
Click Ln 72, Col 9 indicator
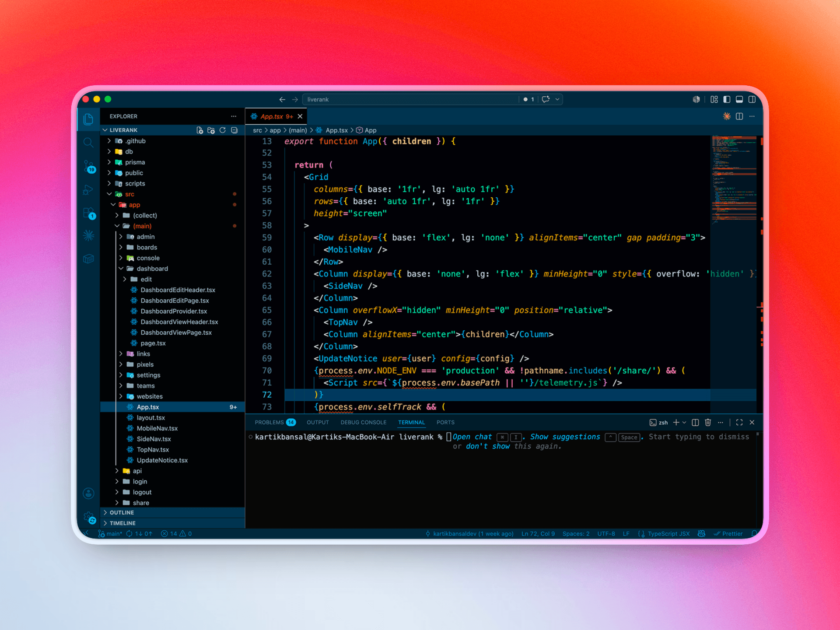click(x=538, y=534)
